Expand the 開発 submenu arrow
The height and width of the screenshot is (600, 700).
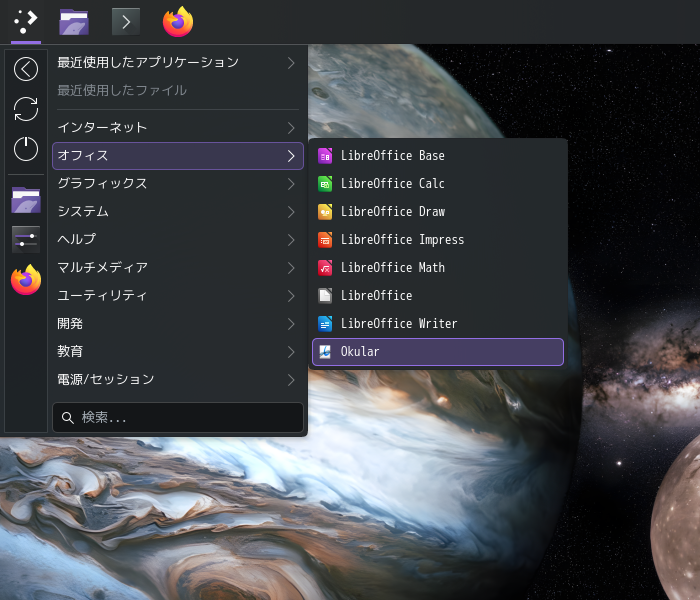(x=291, y=324)
